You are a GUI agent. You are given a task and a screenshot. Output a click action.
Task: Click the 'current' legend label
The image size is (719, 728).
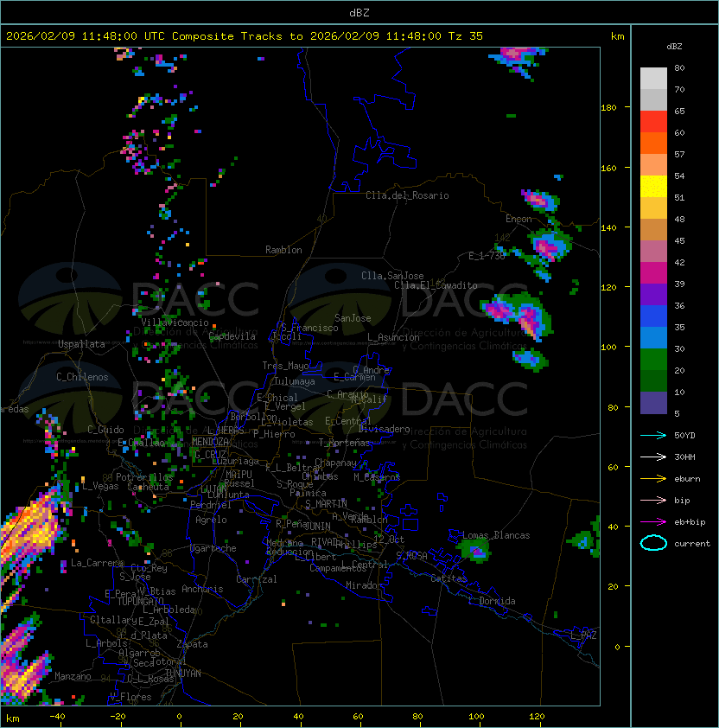click(x=692, y=543)
